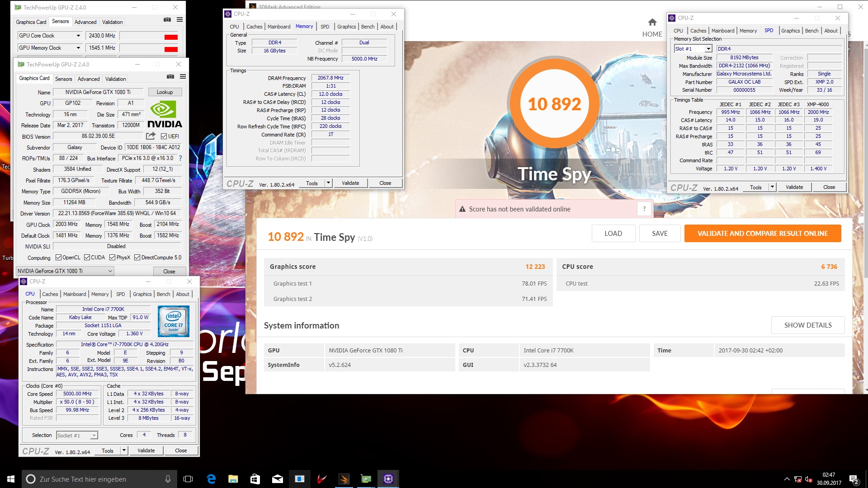Click Validate in CPU-Z Memory window
868x488 pixels.
coord(350,183)
